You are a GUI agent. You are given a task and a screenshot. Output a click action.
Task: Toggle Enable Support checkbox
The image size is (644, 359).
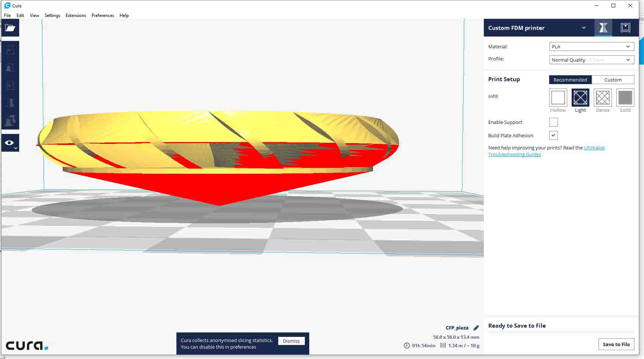pyautogui.click(x=554, y=122)
